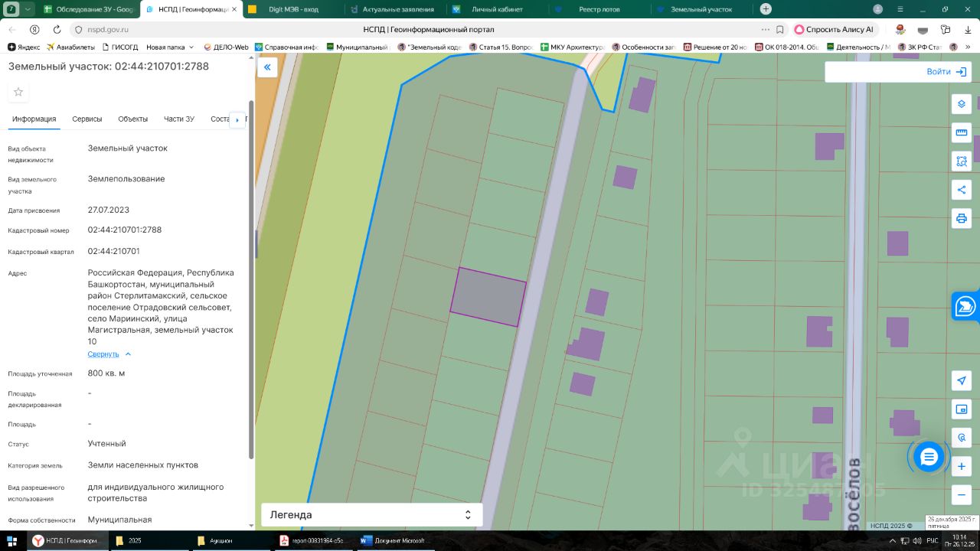Switch to the Обследование ЗУ browser tab
The width and height of the screenshot is (980, 551).
(x=88, y=9)
